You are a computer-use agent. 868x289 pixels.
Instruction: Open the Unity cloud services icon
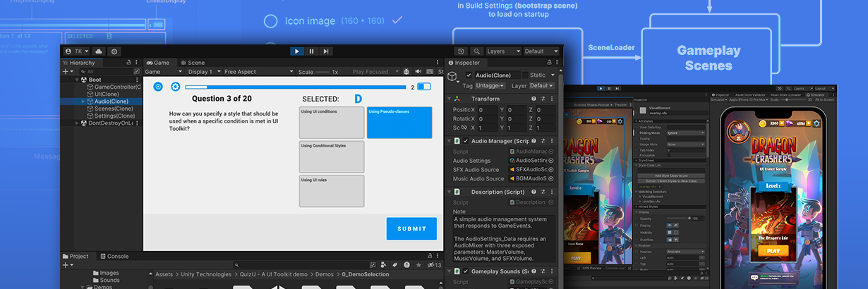(99, 51)
